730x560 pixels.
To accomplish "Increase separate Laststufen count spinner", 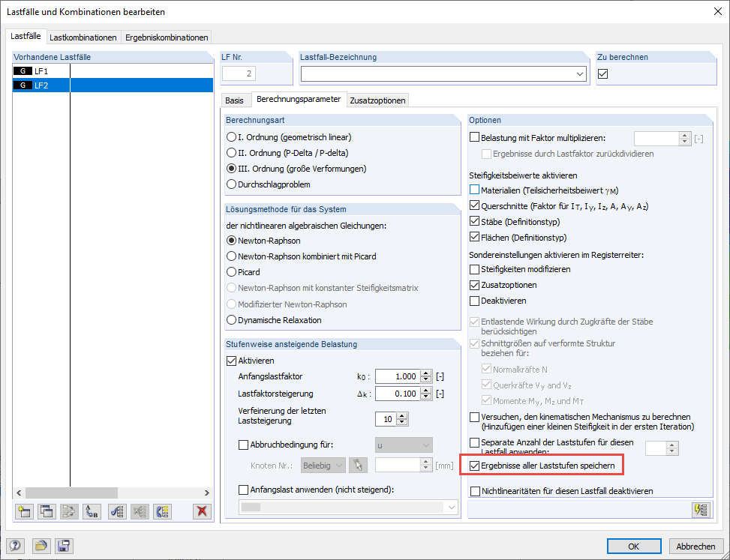I will pyautogui.click(x=671, y=445).
